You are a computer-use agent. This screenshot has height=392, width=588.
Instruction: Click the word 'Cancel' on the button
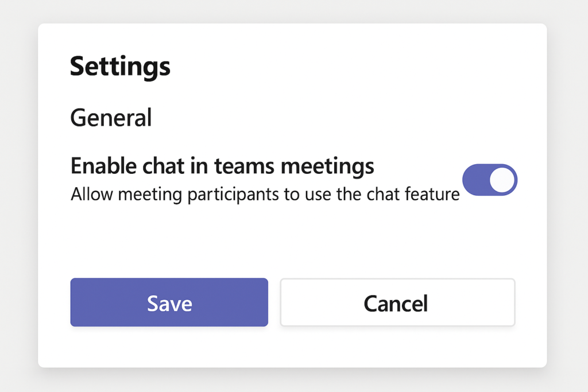(x=396, y=303)
